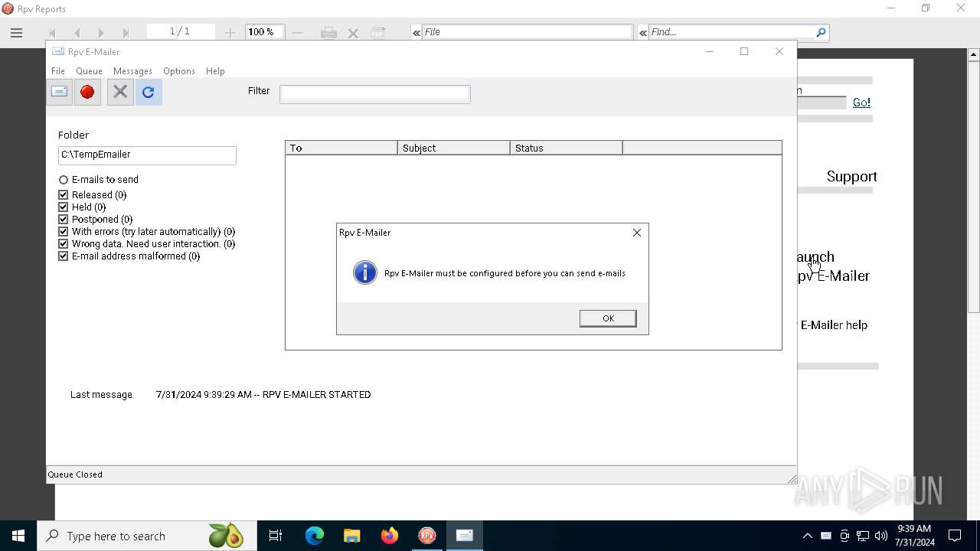The image size is (980, 551).
Task: Click the refresh icon in E-Mailer
Action: (149, 92)
